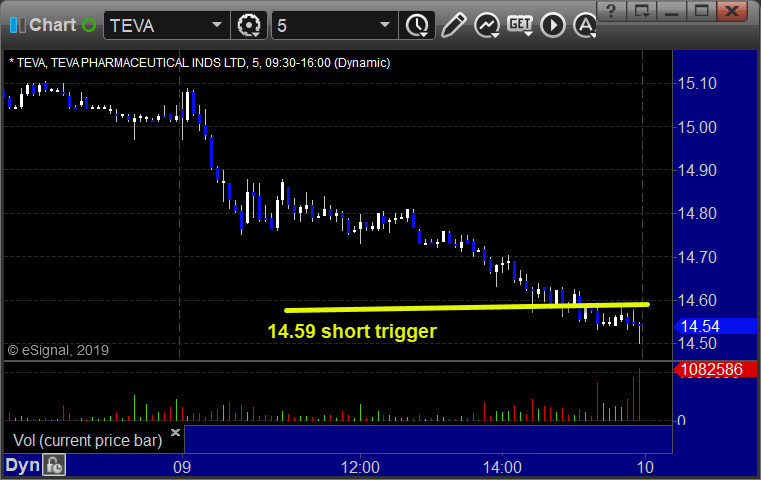761x480 pixels.
Task: Click the 14.60 price axis label
Action: click(x=697, y=300)
